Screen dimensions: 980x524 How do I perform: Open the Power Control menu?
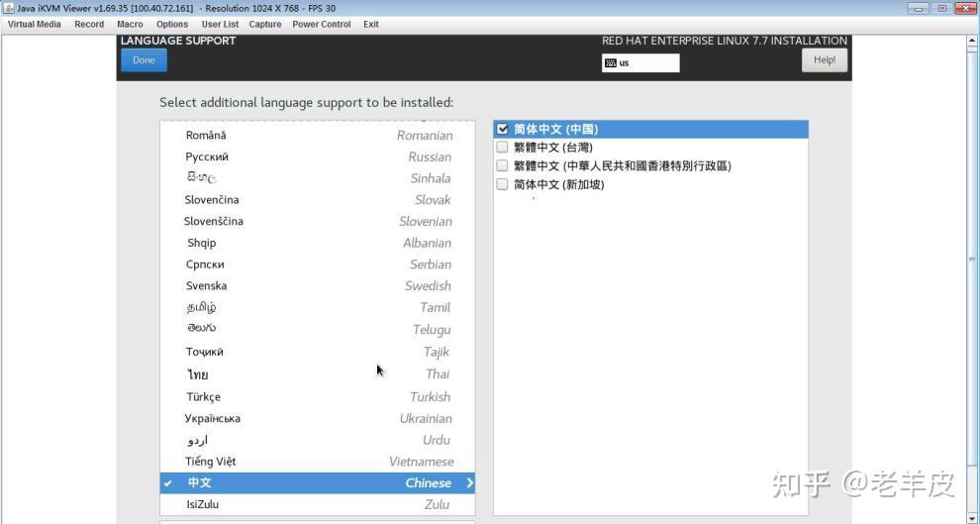[x=322, y=25]
